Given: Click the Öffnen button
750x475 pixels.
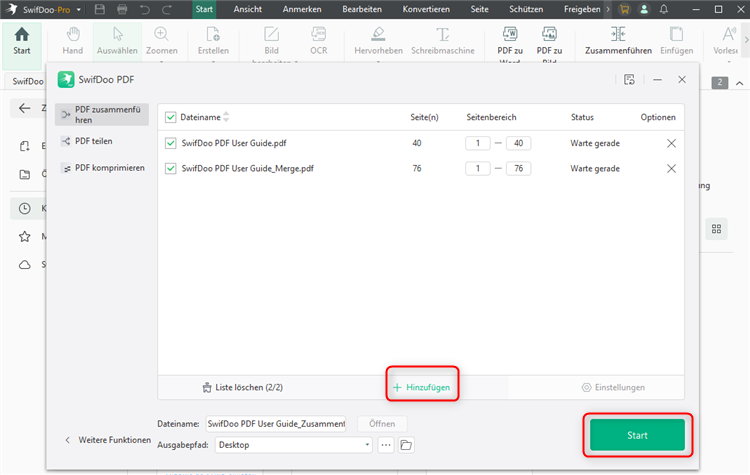Looking at the screenshot, I should [x=382, y=424].
